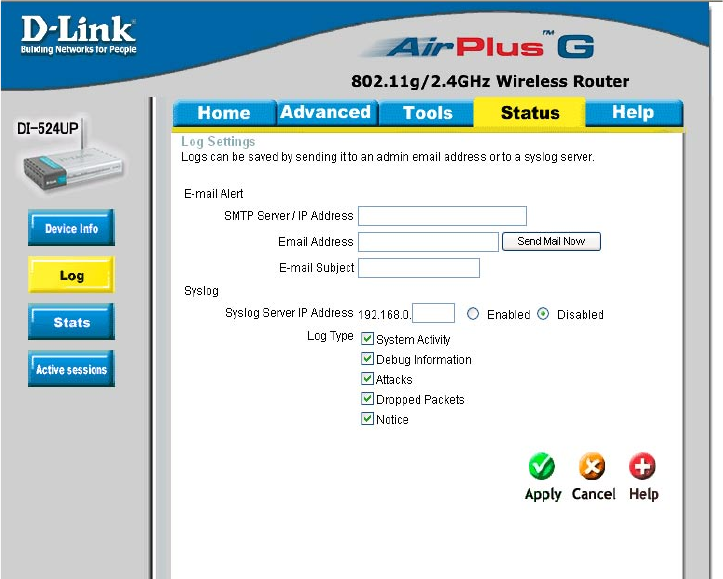Toggle the Dropped Packets checkbox
The width and height of the screenshot is (723, 579).
(x=367, y=398)
